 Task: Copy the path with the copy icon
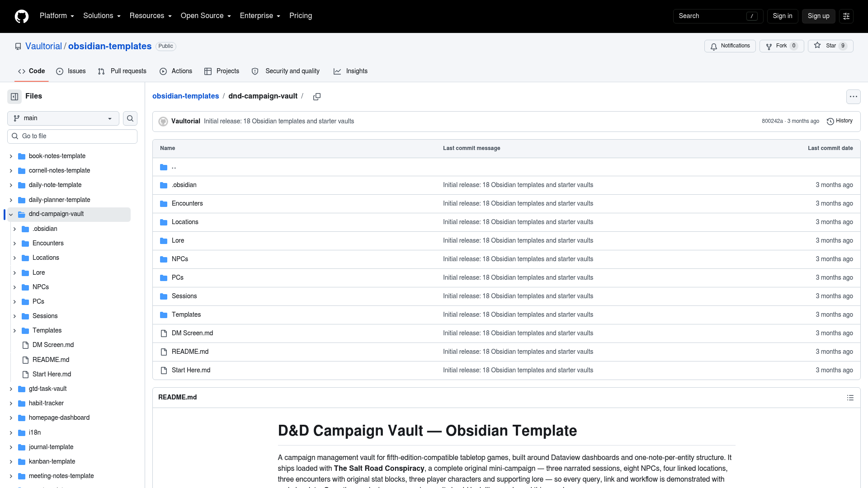(x=317, y=97)
